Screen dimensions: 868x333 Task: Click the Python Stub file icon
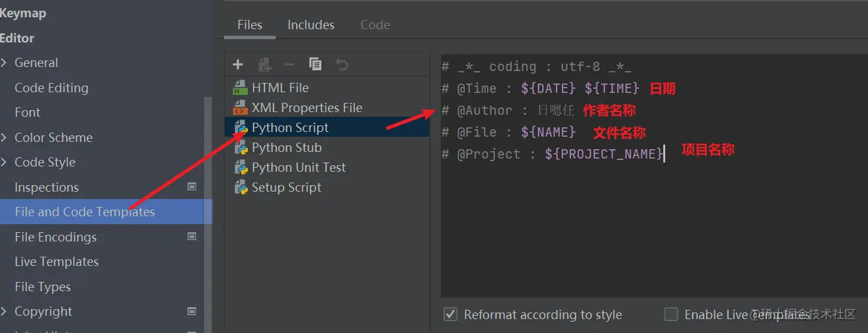click(x=241, y=147)
